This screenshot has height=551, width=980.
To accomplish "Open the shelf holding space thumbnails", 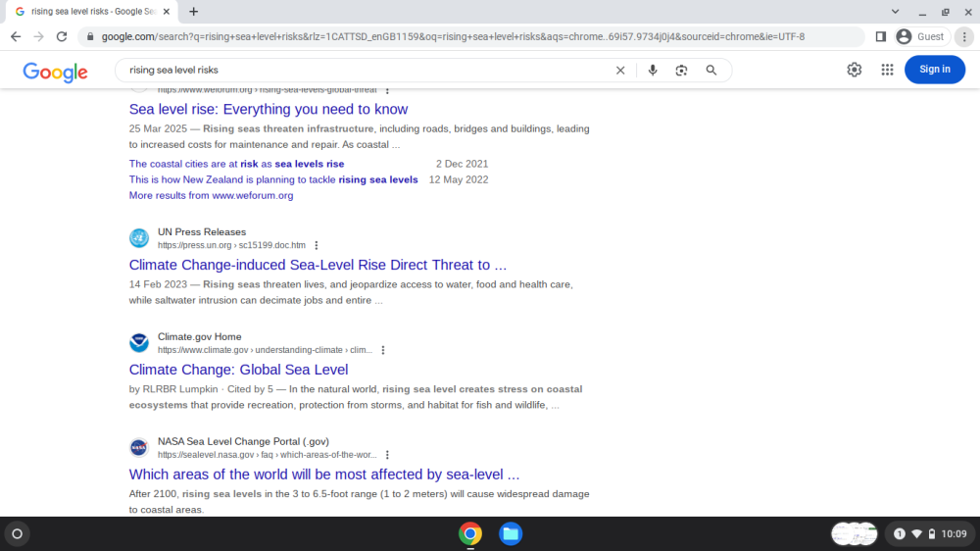I will [x=854, y=534].
